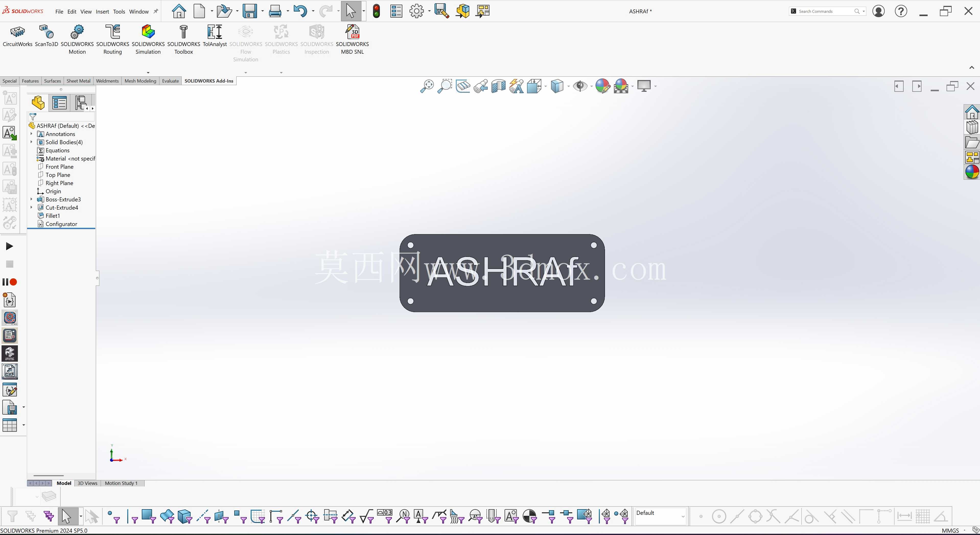Toggle the SOLIDWORKS Simulation add-in
Image resolution: width=980 pixels, height=535 pixels.
[148, 40]
